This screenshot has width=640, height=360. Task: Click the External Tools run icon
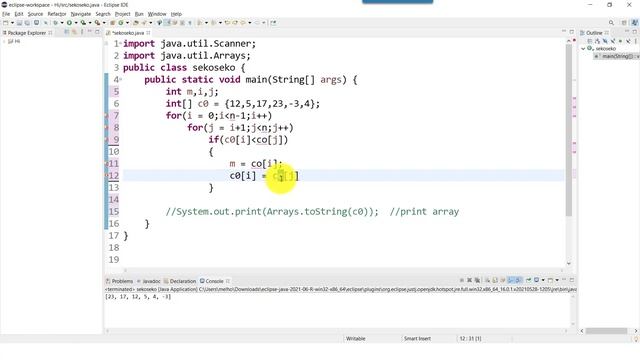(97, 23)
